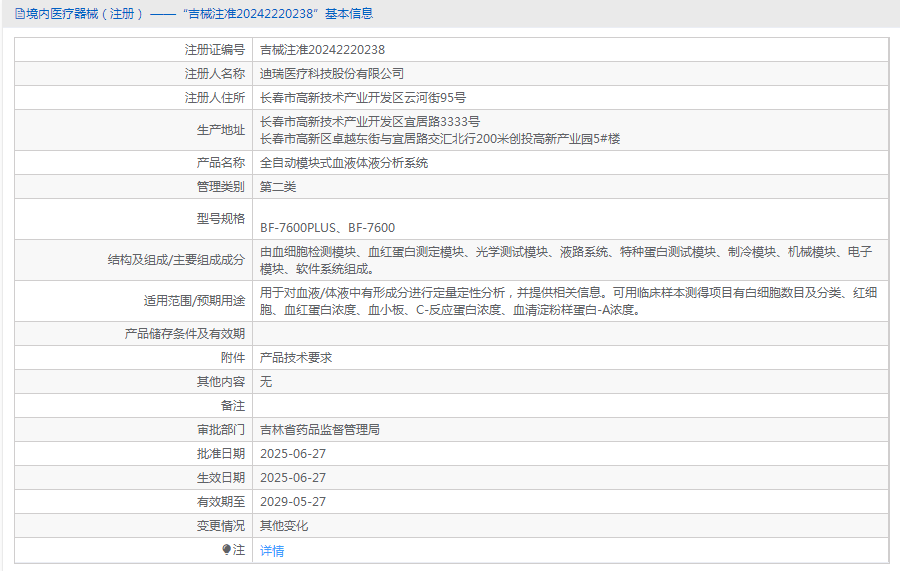Select registration number 吉械注准20242220238 value

323,50
